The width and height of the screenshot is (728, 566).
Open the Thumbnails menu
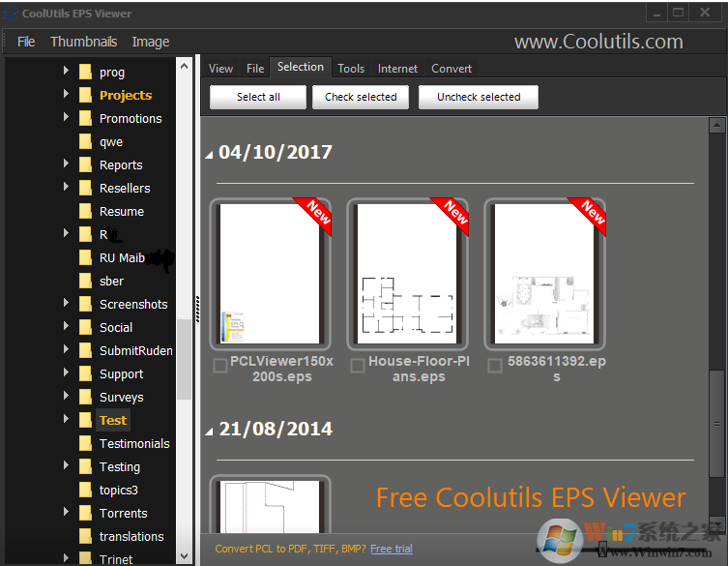pos(83,42)
